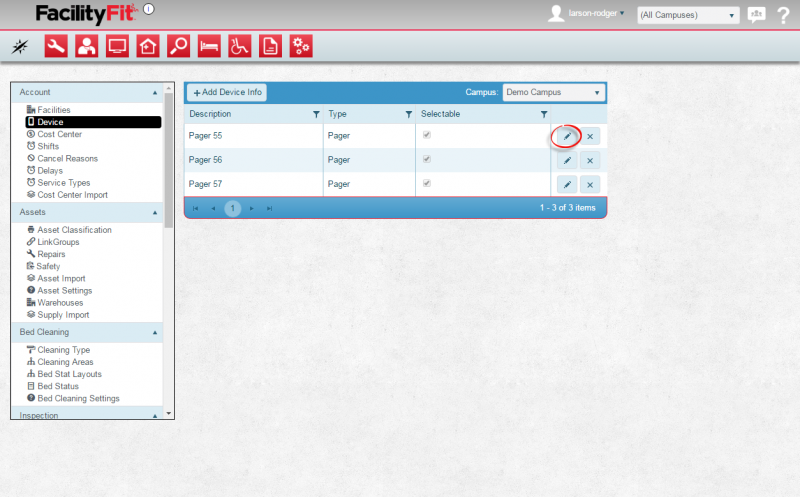Delete the Pager 55 device row
The height and width of the screenshot is (497, 800).
click(x=590, y=136)
